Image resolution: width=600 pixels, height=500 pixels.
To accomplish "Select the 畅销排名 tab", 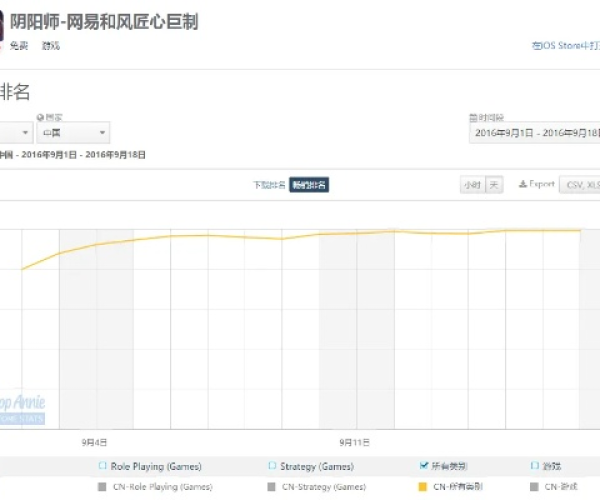I will pos(309,185).
